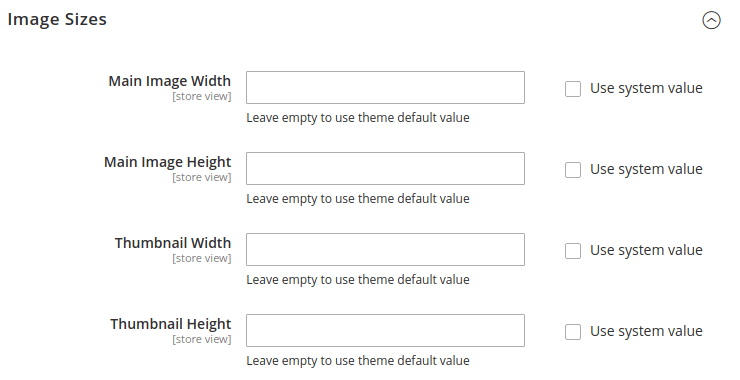This screenshot has height=380, width=740.
Task: Toggle Use system value checkbox for Thumbnail Height
Action: point(573,332)
